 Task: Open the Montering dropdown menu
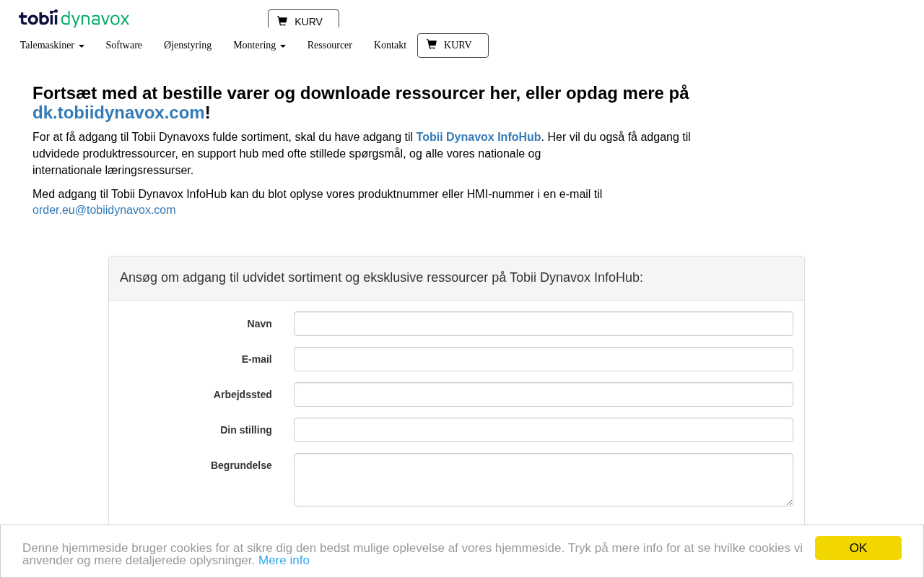259,46
